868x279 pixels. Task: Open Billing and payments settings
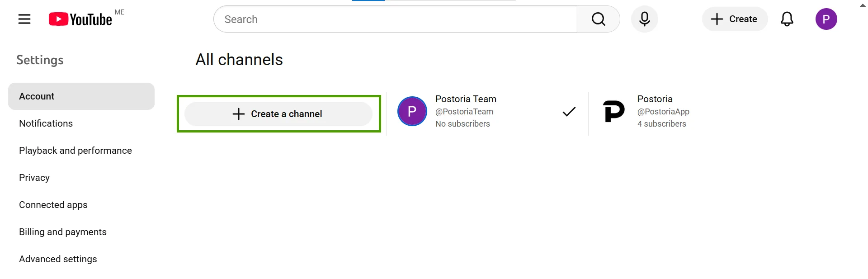81,232
